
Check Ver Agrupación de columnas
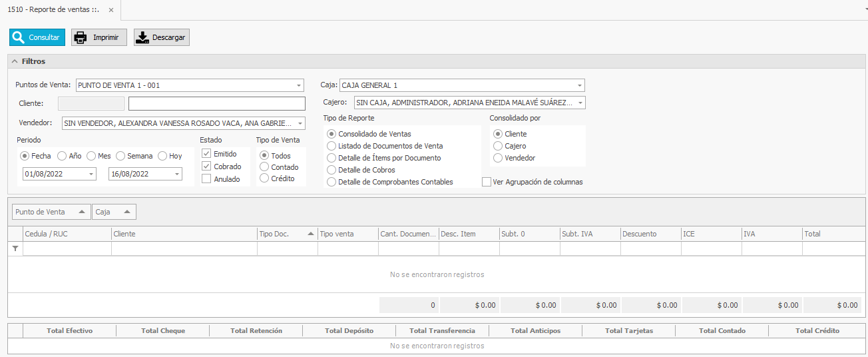click(487, 182)
